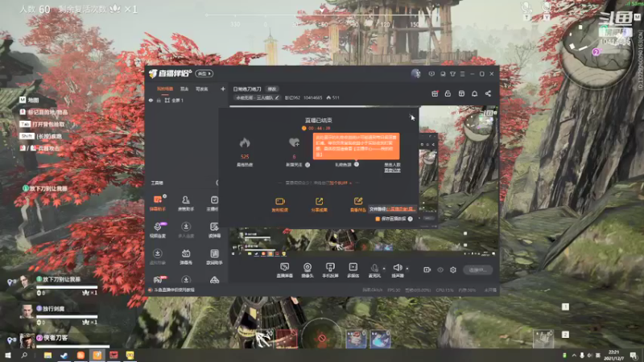Open the video co-streaming microphone tool

[157, 230]
